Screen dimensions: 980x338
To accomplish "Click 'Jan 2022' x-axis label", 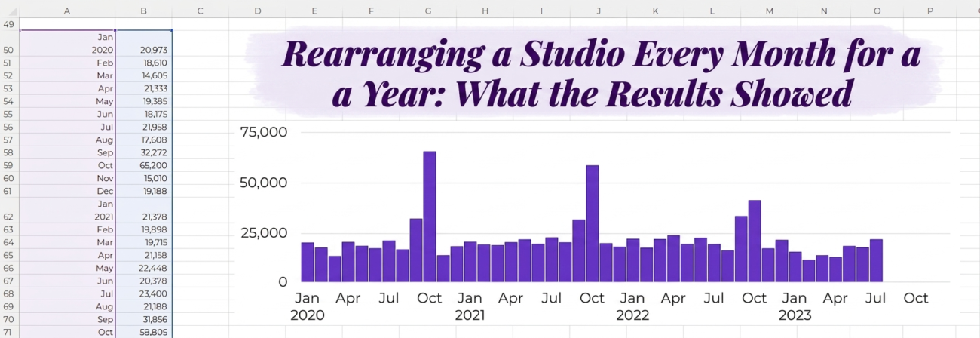I will point(632,306).
